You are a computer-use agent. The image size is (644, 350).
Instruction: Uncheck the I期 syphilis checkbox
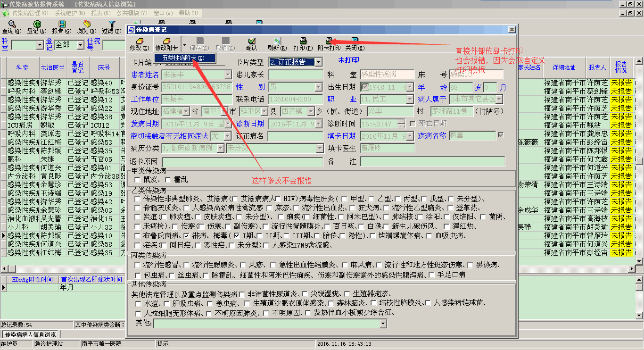point(237,235)
